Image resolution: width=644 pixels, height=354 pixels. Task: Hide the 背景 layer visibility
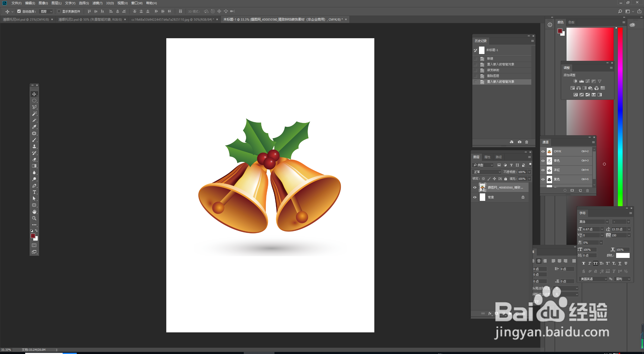[475, 197]
